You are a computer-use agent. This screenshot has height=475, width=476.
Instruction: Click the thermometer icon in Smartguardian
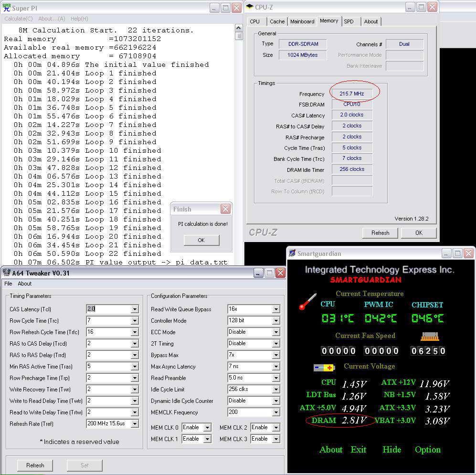[x=307, y=302]
